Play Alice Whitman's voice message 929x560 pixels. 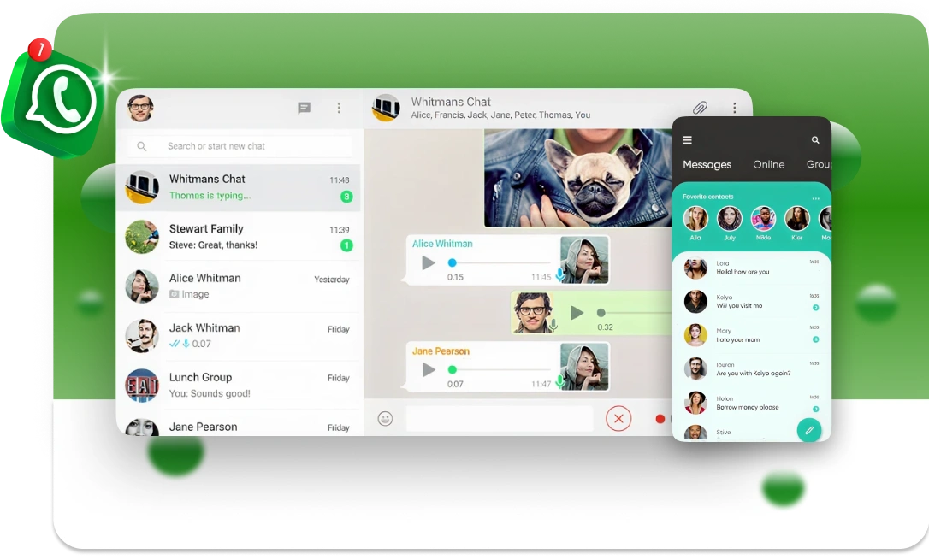pyautogui.click(x=429, y=262)
